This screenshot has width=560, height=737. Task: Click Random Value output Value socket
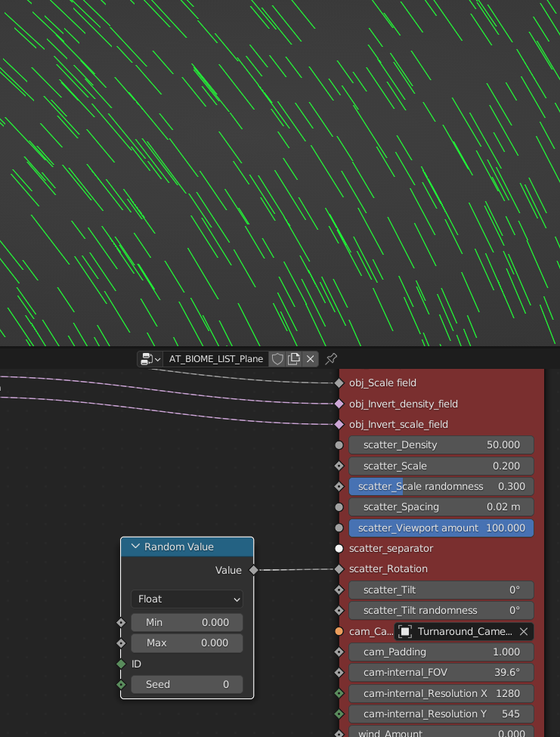pyautogui.click(x=254, y=570)
